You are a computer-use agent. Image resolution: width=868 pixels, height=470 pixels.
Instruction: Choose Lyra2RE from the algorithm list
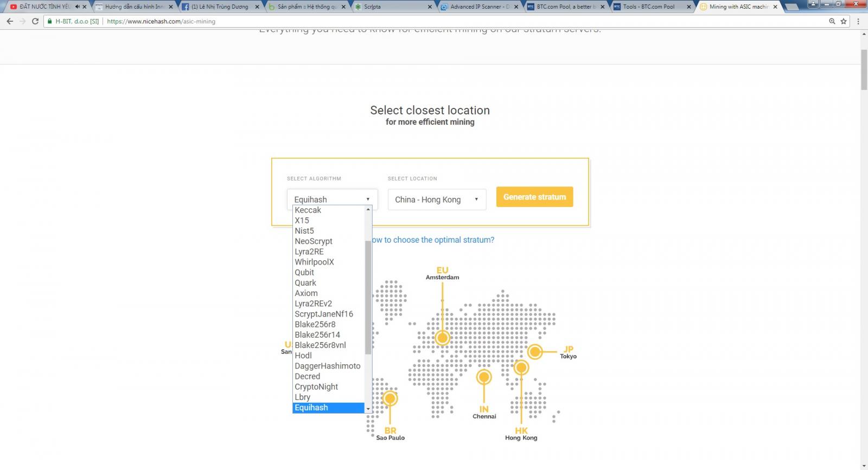click(328, 252)
